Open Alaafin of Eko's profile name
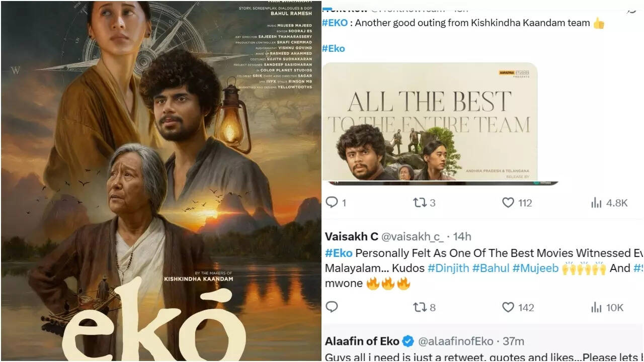The width and height of the screenshot is (644, 362). (362, 341)
